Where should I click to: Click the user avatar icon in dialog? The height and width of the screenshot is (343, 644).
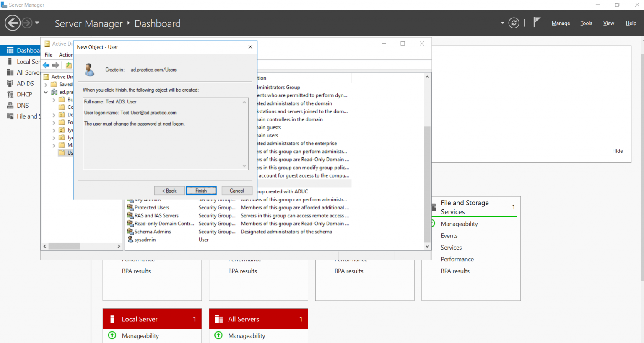tap(89, 70)
